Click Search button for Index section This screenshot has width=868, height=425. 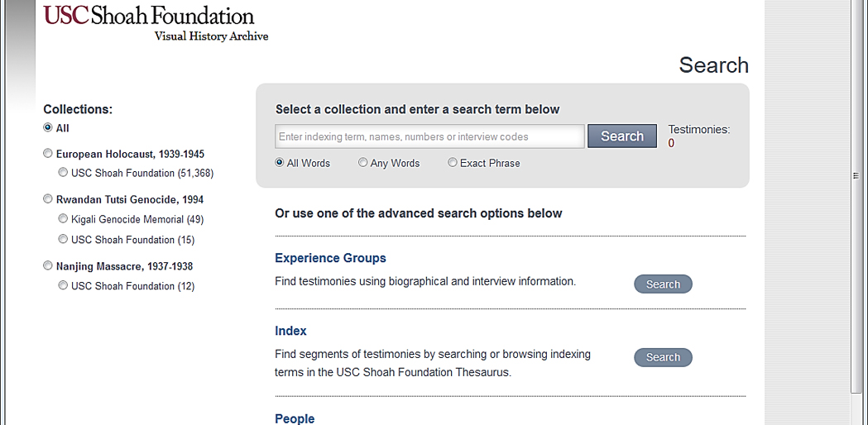click(x=663, y=357)
